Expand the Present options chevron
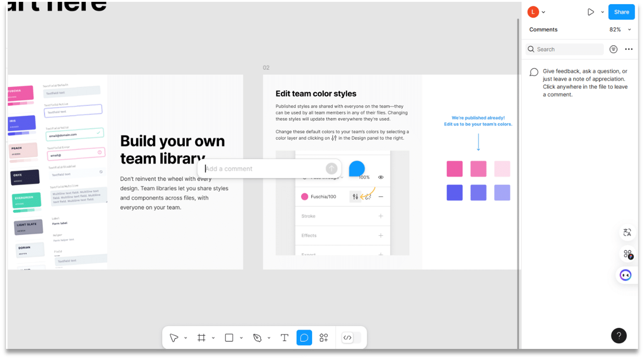This screenshot has width=644, height=359. coord(602,12)
